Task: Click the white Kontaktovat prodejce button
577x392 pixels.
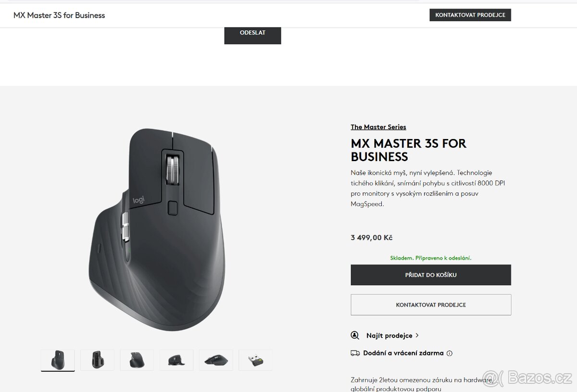Action: (x=431, y=305)
